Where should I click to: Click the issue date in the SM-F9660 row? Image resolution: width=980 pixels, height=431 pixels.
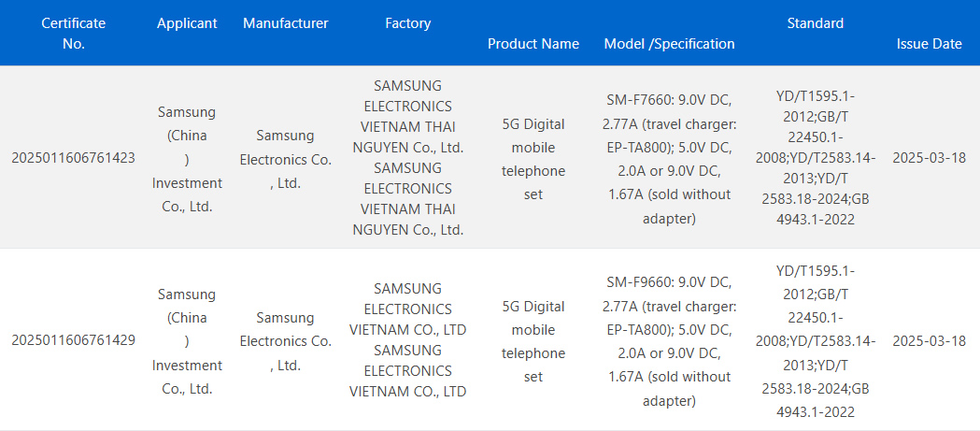click(929, 340)
